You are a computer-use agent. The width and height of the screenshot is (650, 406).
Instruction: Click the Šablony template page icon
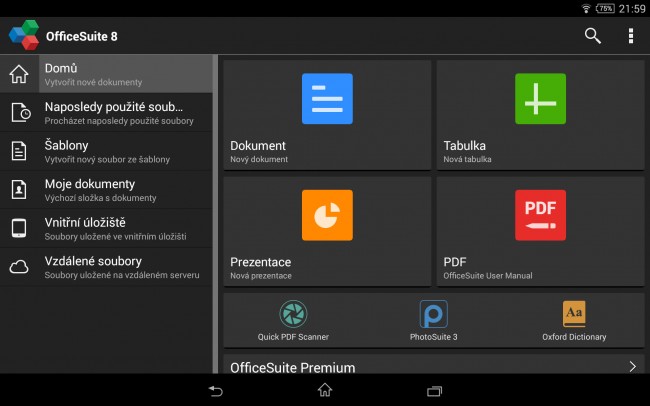[19, 151]
